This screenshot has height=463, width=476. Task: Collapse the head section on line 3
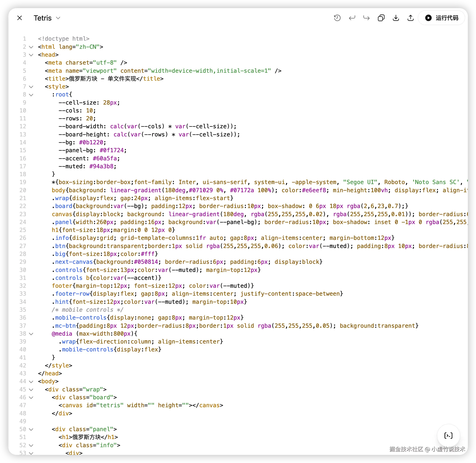pos(31,55)
